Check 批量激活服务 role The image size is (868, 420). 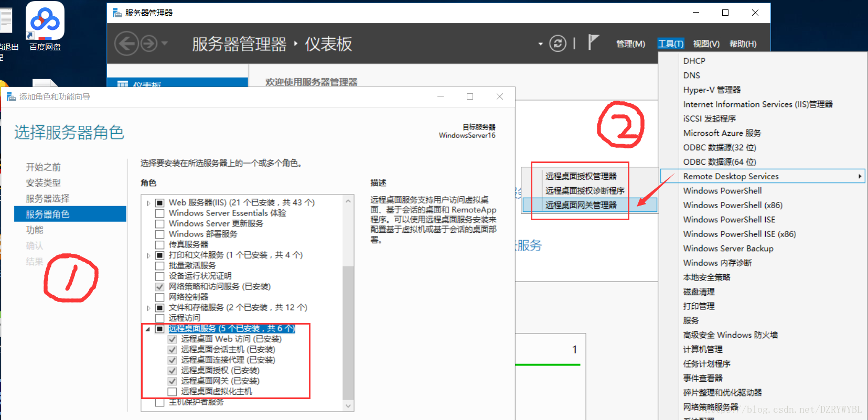[x=160, y=265]
